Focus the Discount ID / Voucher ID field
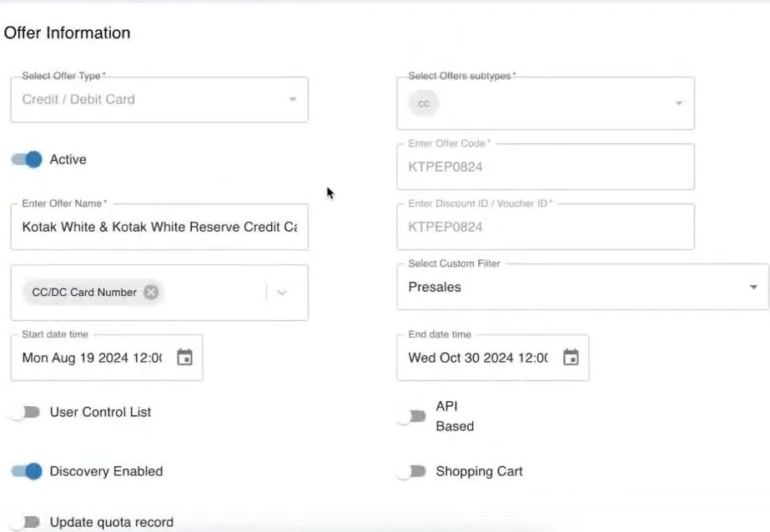This screenshot has height=532, width=770. point(546,227)
